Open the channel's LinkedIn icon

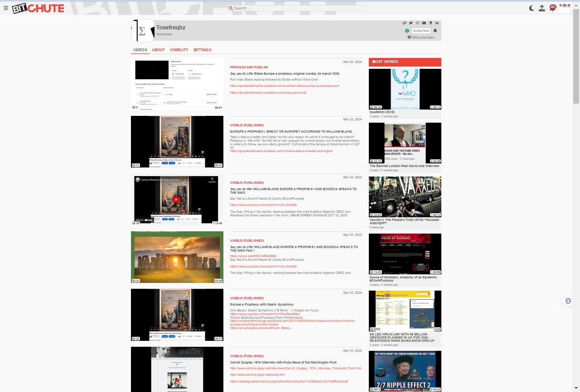point(437,23)
